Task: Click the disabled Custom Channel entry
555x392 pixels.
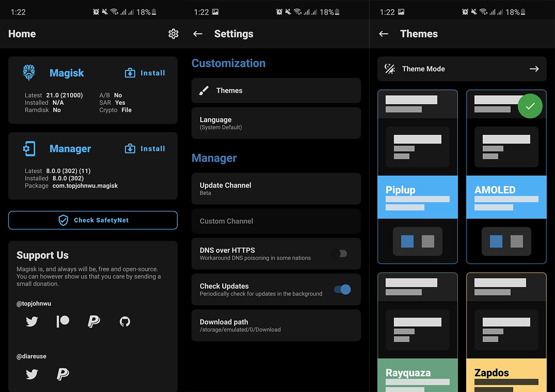Action: (x=276, y=221)
